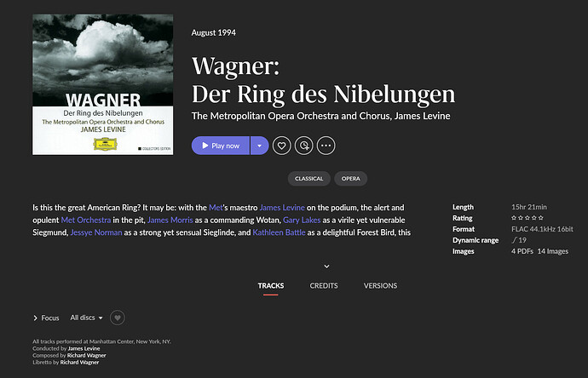This screenshot has width=588, height=378.
Task: Select the Classical genre tag
Action: coord(309,179)
